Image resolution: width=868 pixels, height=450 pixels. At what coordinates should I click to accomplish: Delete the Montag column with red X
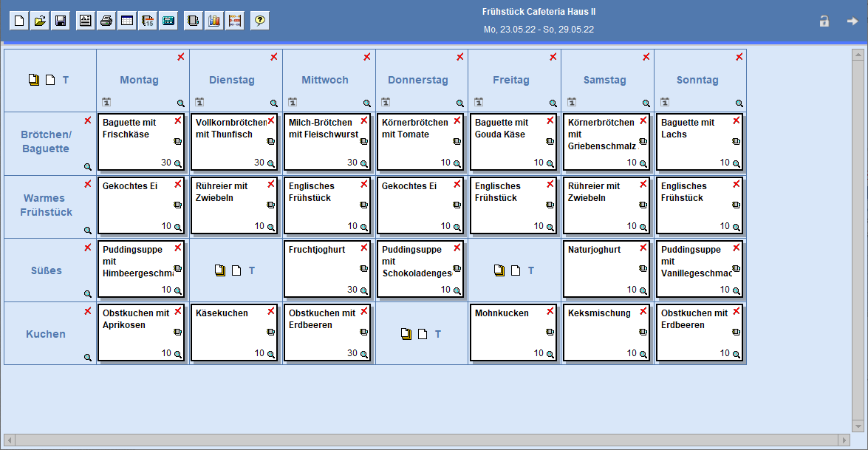tap(181, 57)
